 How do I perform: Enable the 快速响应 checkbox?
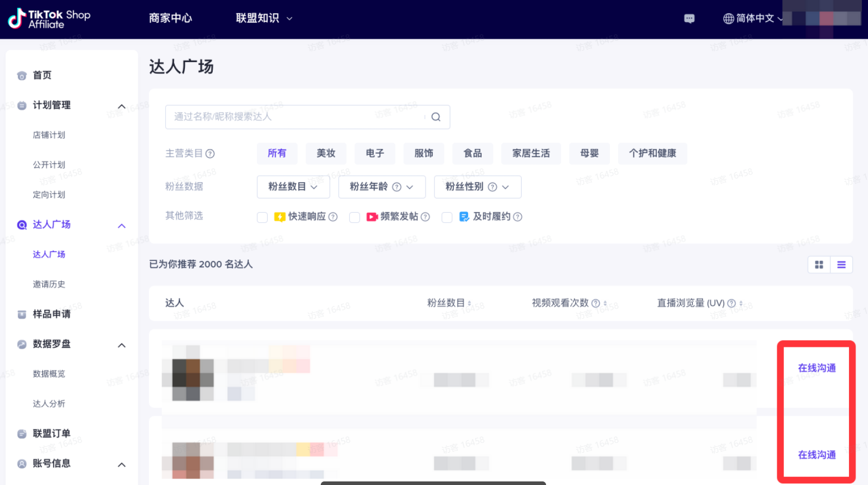262,217
